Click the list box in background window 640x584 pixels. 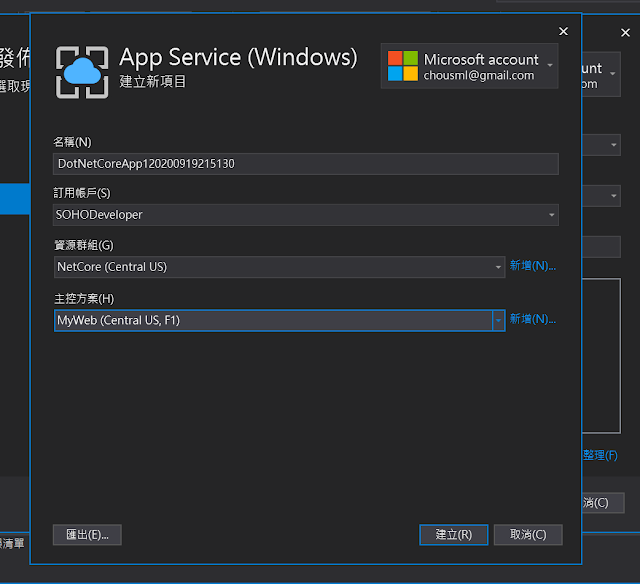click(601, 356)
